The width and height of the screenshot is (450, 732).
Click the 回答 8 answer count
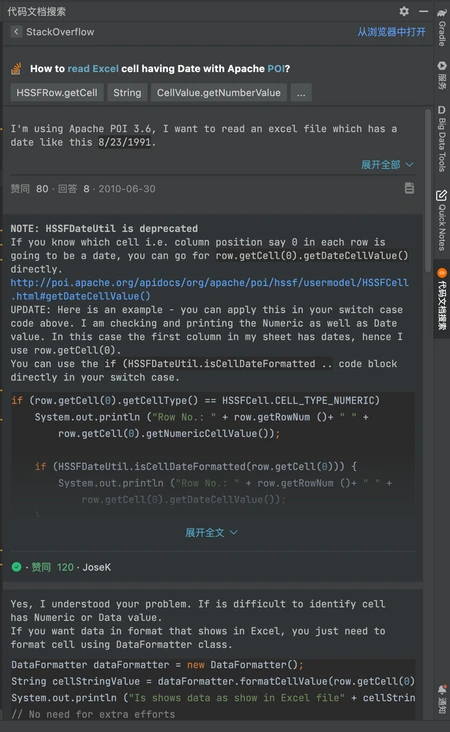pyautogui.click(x=74, y=189)
